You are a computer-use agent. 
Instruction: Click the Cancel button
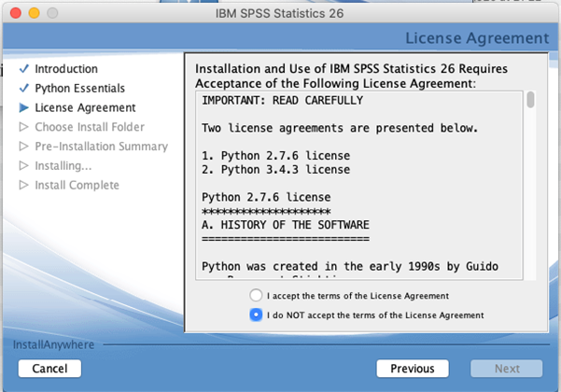coord(49,369)
